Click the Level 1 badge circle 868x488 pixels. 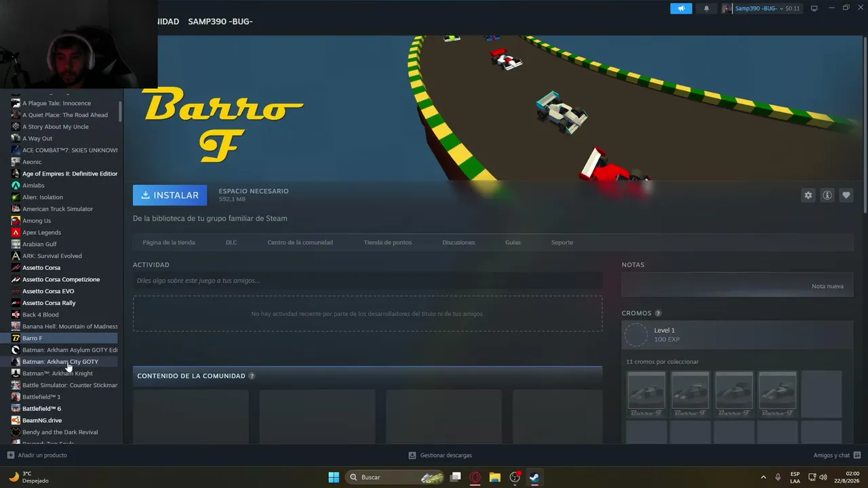coord(636,335)
